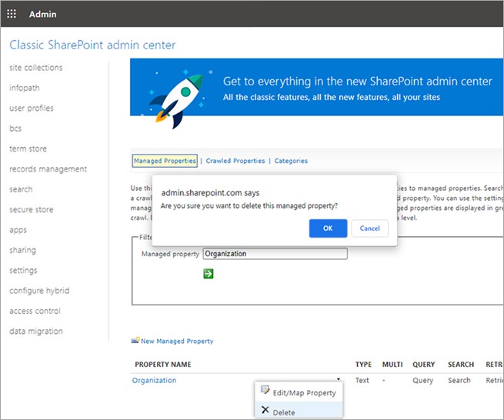Click Classic SharePoint admin center heading
The image size is (504, 420).
click(92, 45)
